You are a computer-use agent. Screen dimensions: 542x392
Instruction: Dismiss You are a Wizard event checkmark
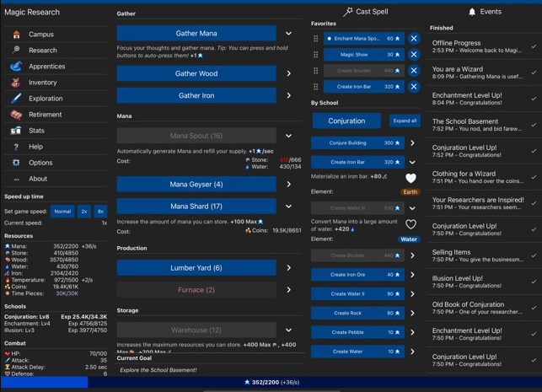(534, 72)
